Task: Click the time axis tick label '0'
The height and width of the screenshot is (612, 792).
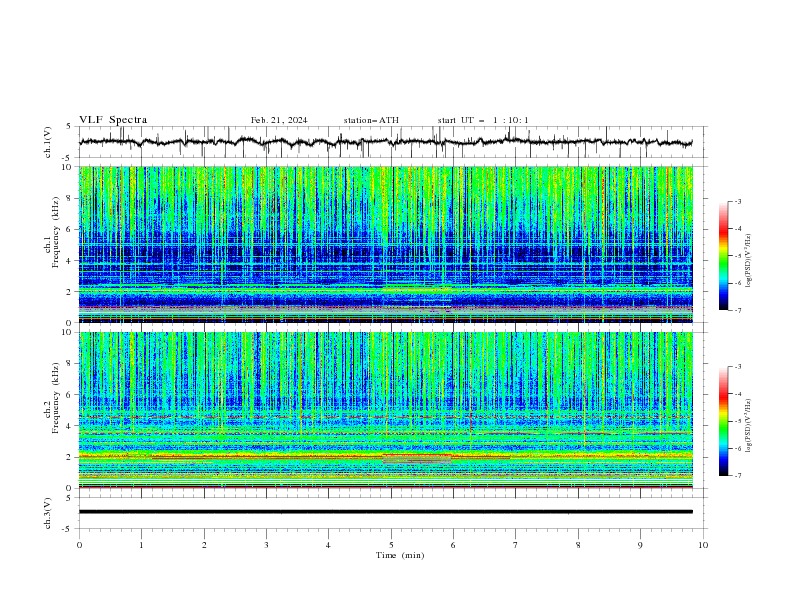Action: tap(79, 545)
